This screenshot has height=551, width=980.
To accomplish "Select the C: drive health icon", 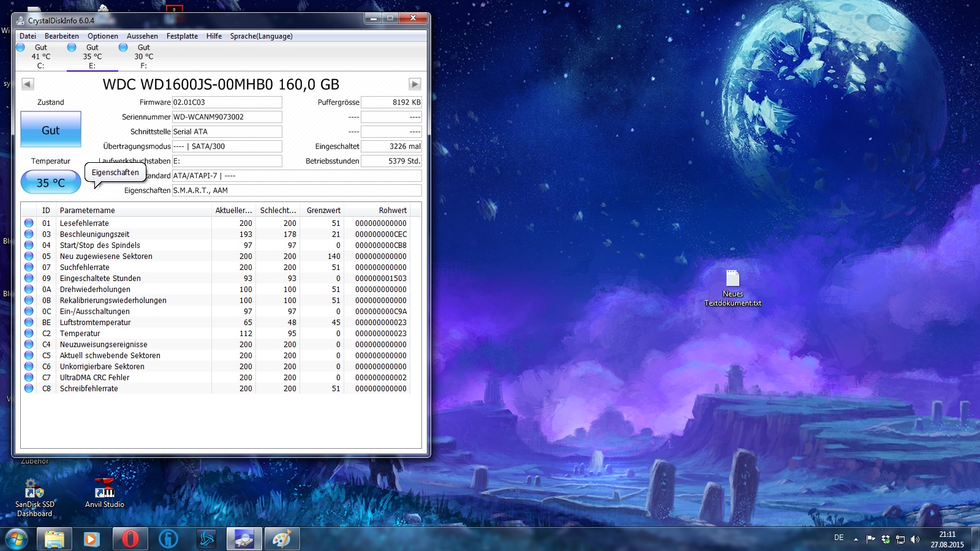I will pos(20,47).
